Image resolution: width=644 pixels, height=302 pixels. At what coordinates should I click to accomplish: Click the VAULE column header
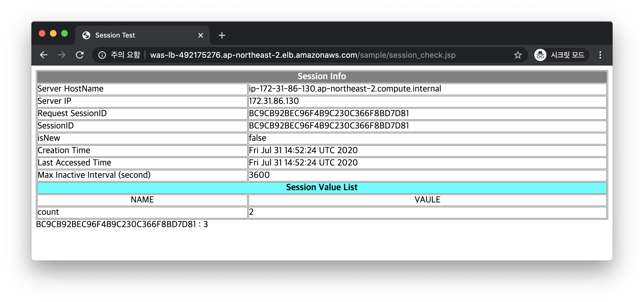(427, 200)
